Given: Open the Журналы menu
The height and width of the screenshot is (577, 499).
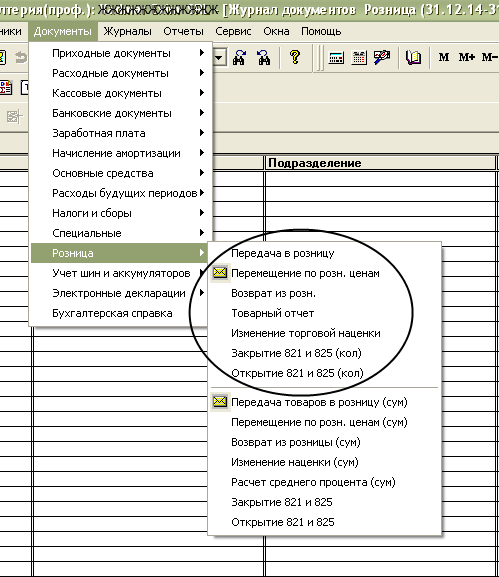Looking at the screenshot, I should coord(127,32).
